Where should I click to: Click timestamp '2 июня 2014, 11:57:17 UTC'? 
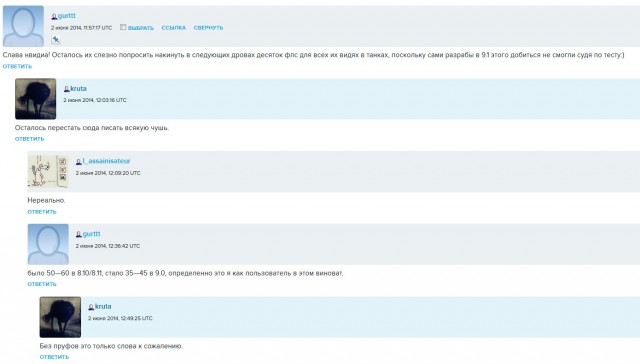81,28
